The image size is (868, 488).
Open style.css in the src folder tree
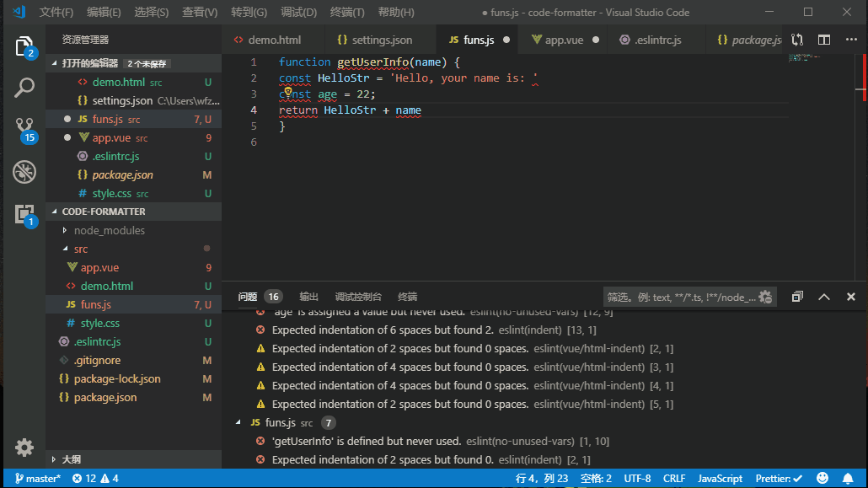(133, 323)
